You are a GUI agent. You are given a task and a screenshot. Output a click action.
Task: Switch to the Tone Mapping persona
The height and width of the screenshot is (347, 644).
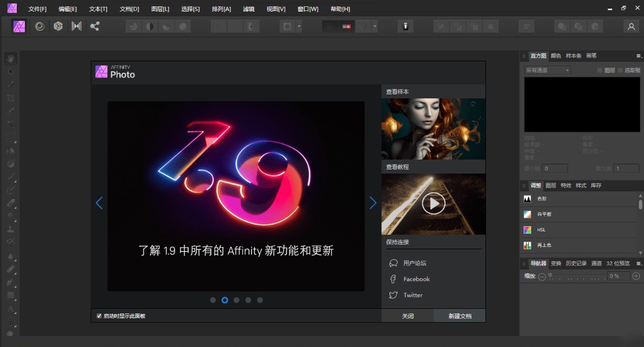tap(76, 26)
